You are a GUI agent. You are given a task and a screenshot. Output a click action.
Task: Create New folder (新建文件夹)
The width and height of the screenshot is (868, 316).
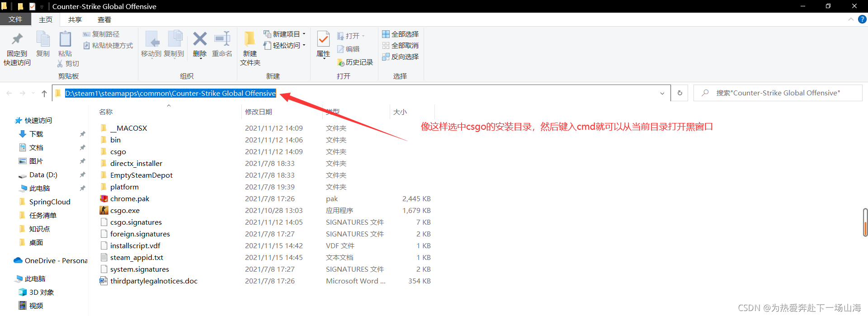tap(250, 49)
